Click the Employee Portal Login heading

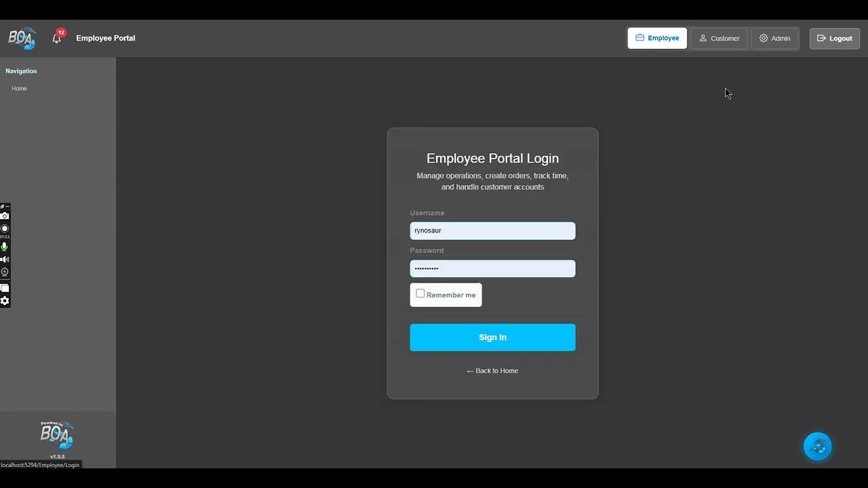(x=492, y=158)
